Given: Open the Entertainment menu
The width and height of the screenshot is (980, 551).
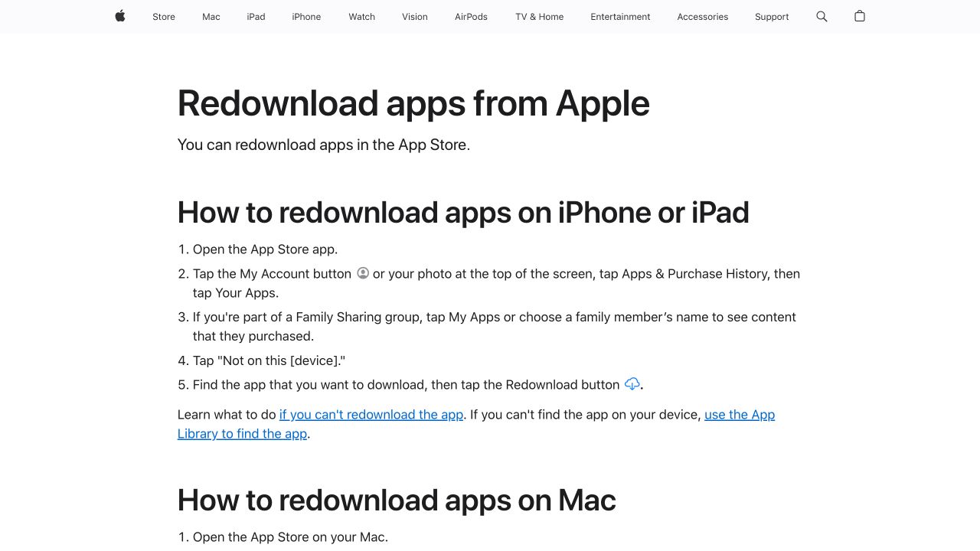Looking at the screenshot, I should 620,17.
